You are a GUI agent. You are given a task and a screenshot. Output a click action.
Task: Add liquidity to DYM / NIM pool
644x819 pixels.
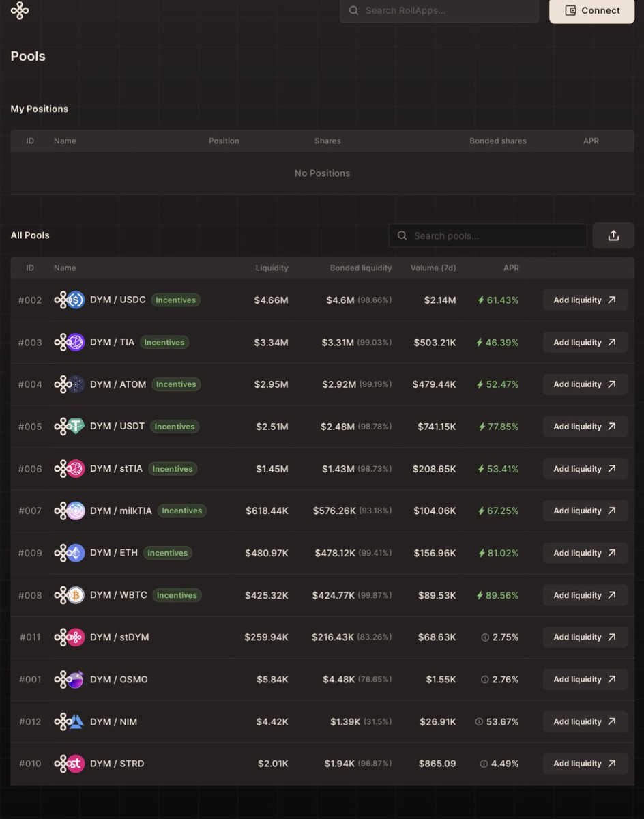click(585, 721)
